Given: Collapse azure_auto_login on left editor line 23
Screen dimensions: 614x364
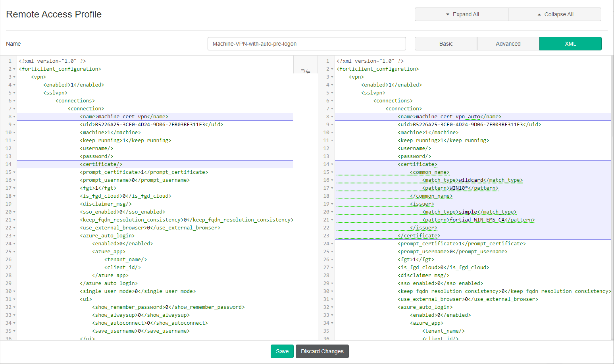Looking at the screenshot, I should point(14,236).
